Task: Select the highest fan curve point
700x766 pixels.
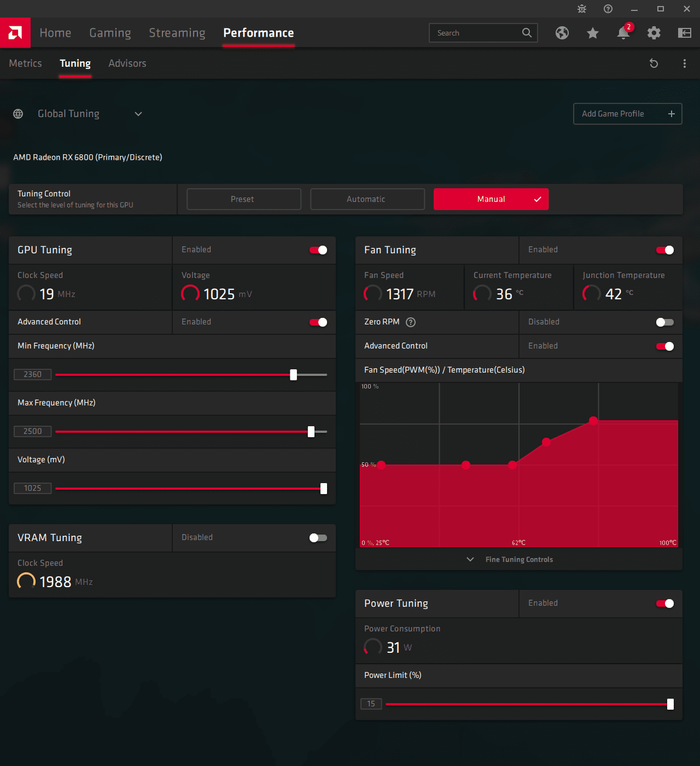Action: point(593,421)
